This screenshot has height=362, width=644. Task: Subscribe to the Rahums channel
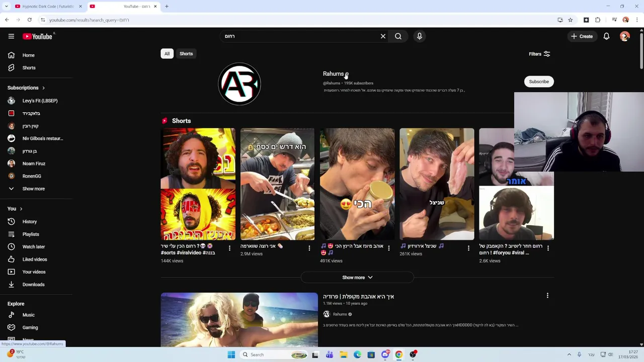click(539, 81)
